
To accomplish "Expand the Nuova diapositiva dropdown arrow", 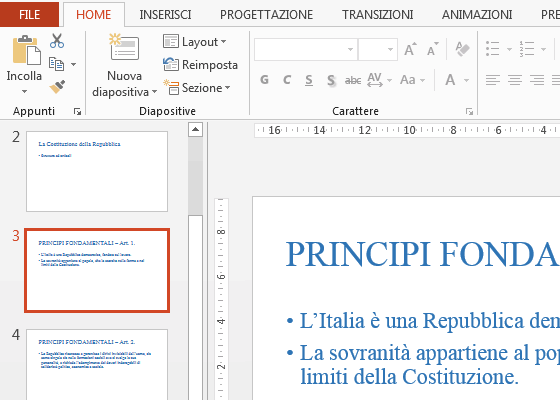I will point(154,92).
